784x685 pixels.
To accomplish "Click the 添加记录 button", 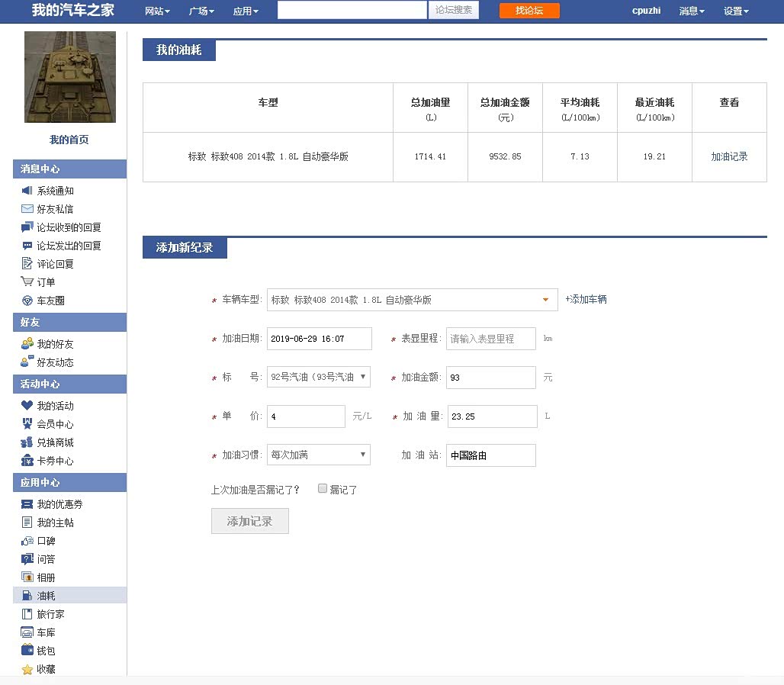I will (x=249, y=521).
